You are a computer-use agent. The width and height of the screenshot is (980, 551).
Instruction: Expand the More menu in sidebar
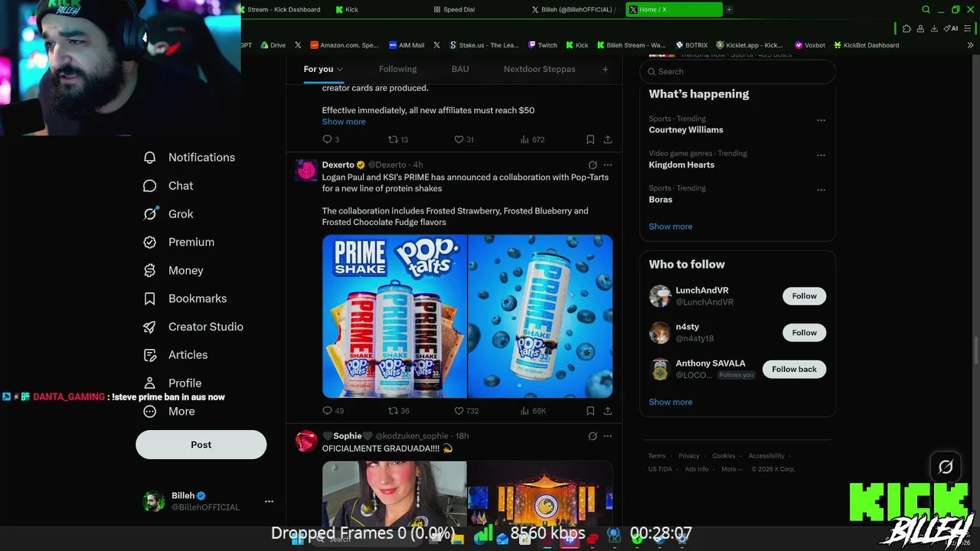[x=168, y=412]
